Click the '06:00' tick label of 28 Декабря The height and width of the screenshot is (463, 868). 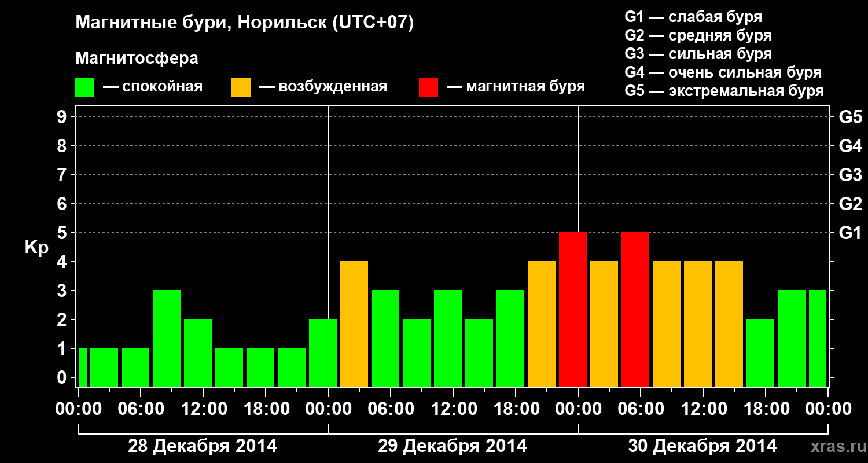[x=141, y=409]
